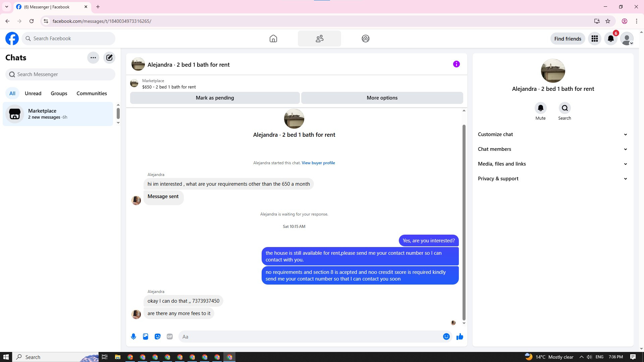644x362 pixels.
Task: Choose an emoji with smiley icon
Action: pos(446,337)
